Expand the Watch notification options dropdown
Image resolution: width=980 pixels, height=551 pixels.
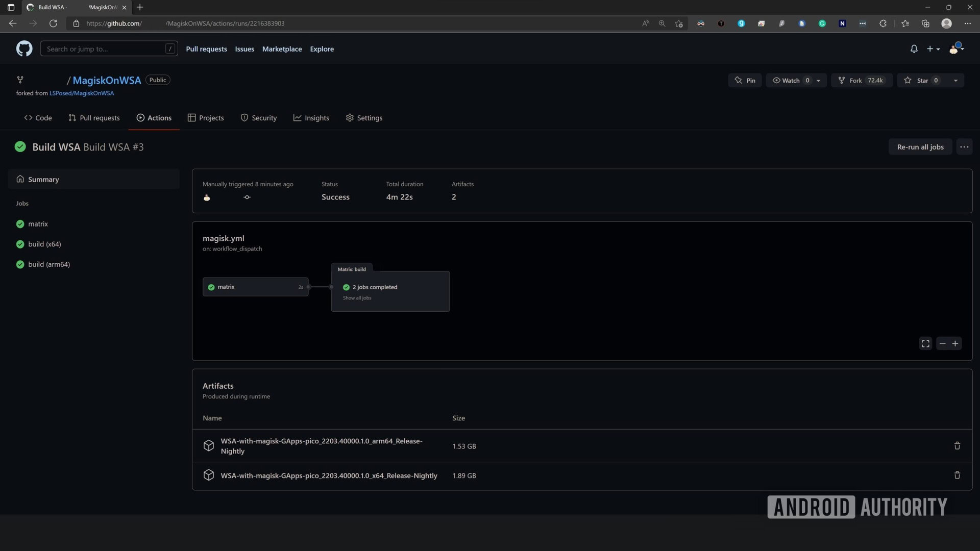point(818,81)
